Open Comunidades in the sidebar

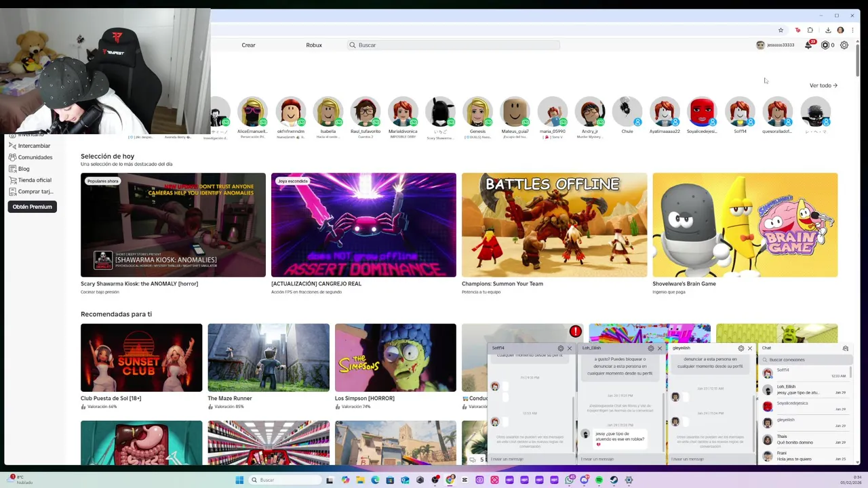pos(31,157)
